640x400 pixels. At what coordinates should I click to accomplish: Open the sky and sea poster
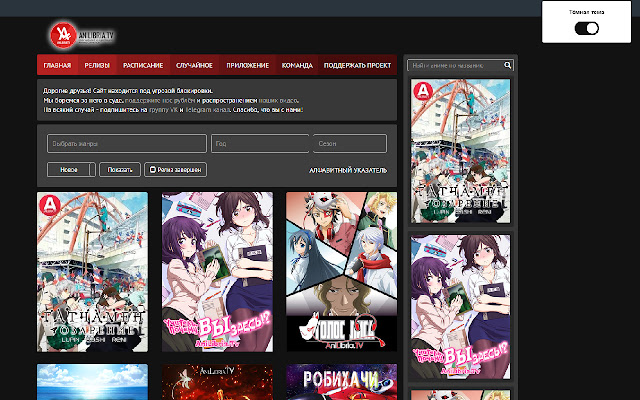93,382
